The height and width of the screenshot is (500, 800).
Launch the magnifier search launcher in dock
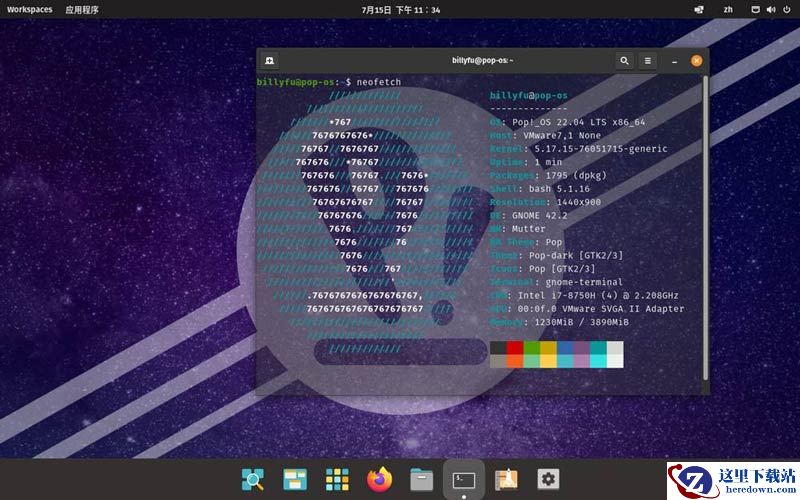pos(253,479)
